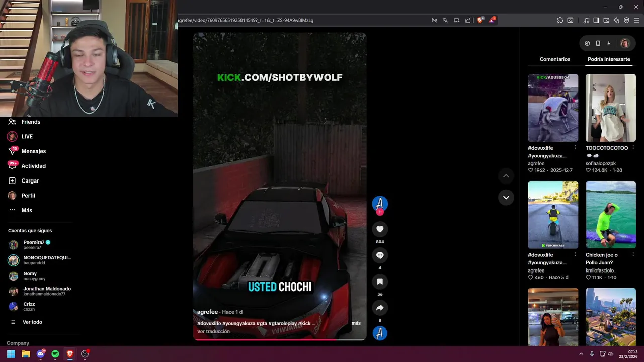Open Mensajes in the sidebar
This screenshot has width=644, height=362.
(33, 151)
